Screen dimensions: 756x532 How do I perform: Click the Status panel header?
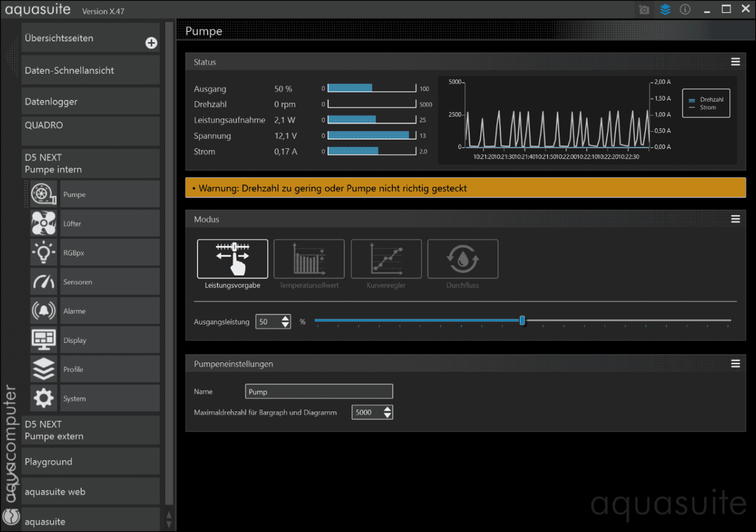466,62
